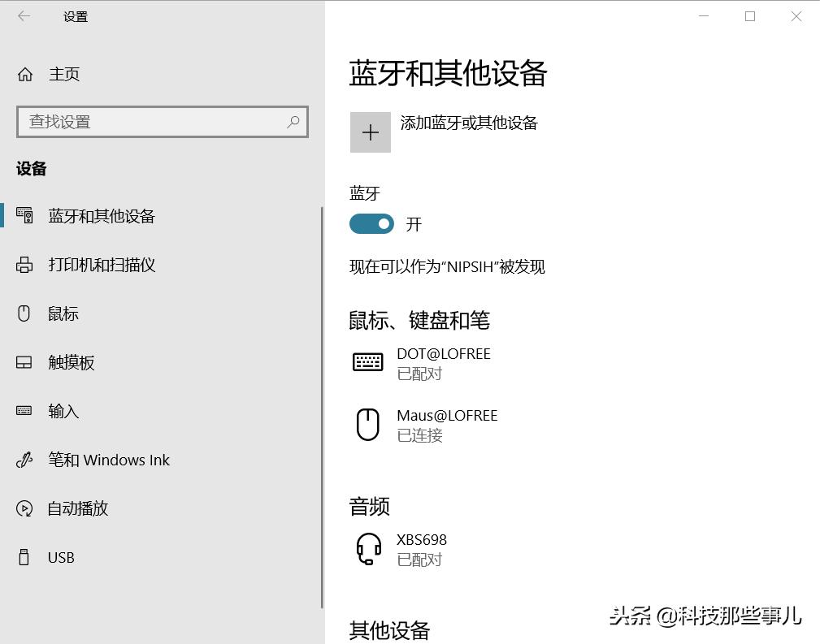Expand the 其他设备 section
Viewport: 820px width, 644px height.
point(389,629)
